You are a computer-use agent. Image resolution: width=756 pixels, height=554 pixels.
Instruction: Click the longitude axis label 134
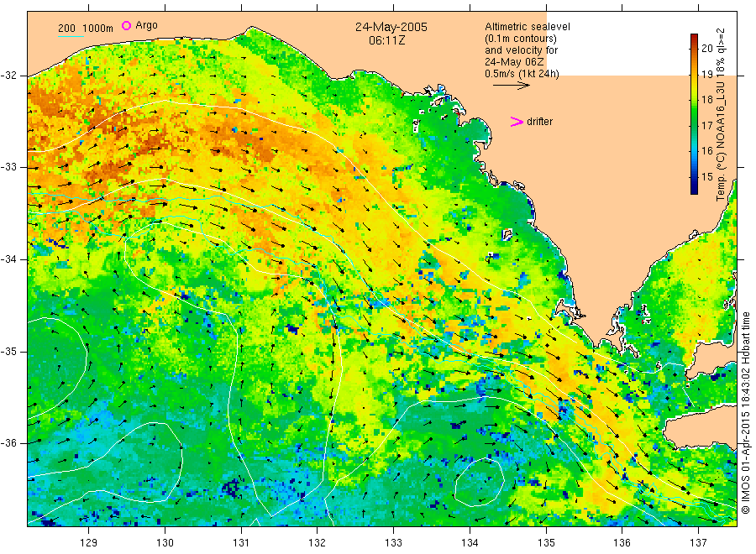tap(470, 543)
